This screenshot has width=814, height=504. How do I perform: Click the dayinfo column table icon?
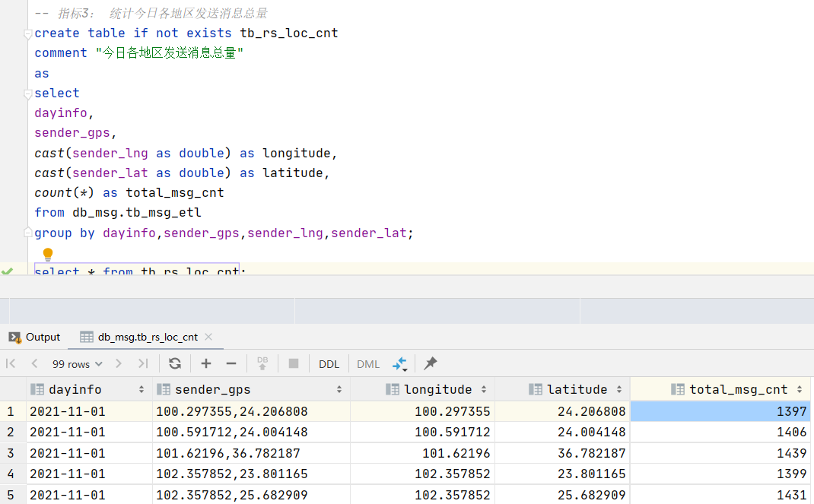37,389
